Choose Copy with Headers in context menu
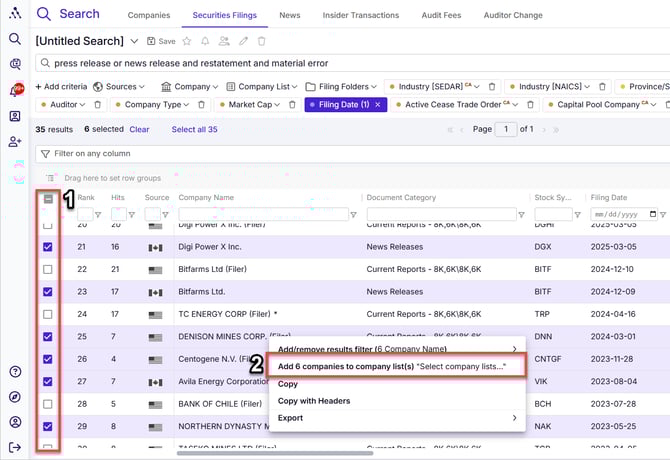The width and height of the screenshot is (670, 460). coord(314,401)
